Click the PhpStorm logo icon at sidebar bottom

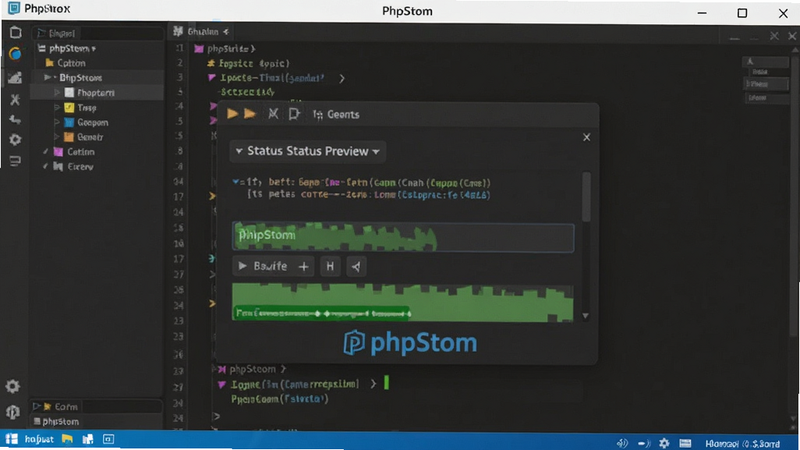tap(13, 411)
